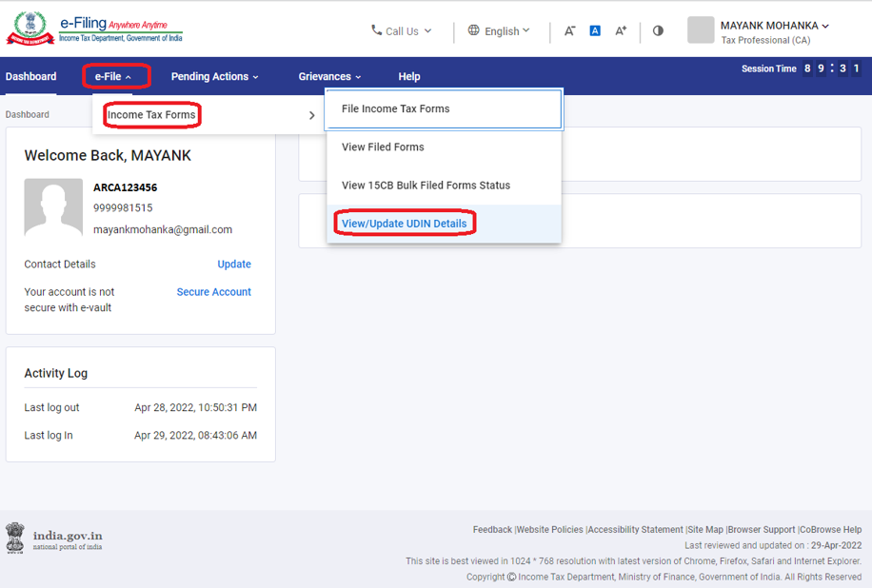Open the Feedback footer link
The image size is (872, 588).
point(492,530)
